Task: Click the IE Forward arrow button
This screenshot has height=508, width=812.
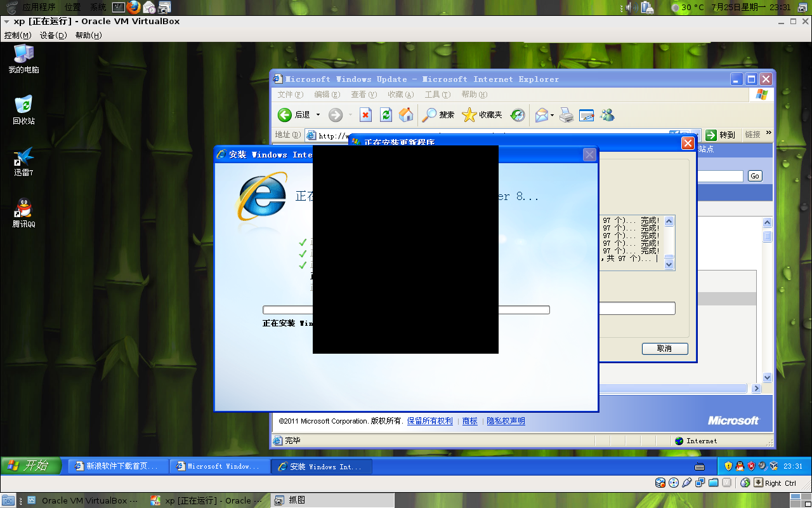Action: coord(336,115)
